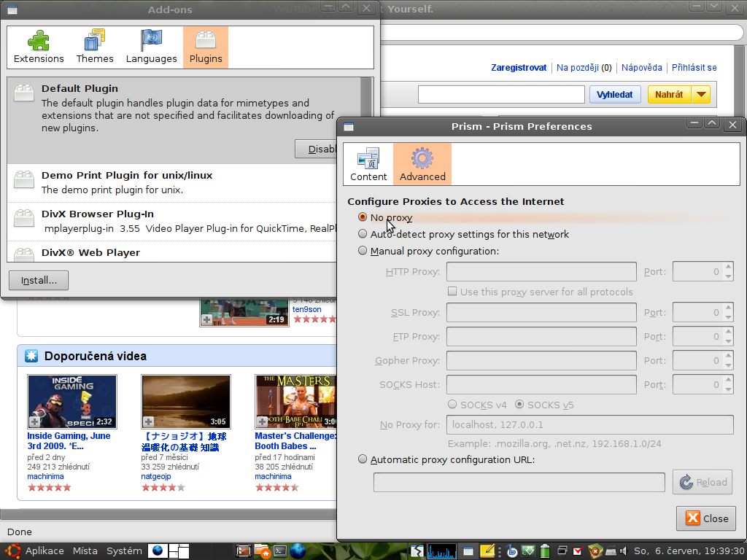Click the No Proxy for field
The width and height of the screenshot is (747, 560).
(x=589, y=425)
